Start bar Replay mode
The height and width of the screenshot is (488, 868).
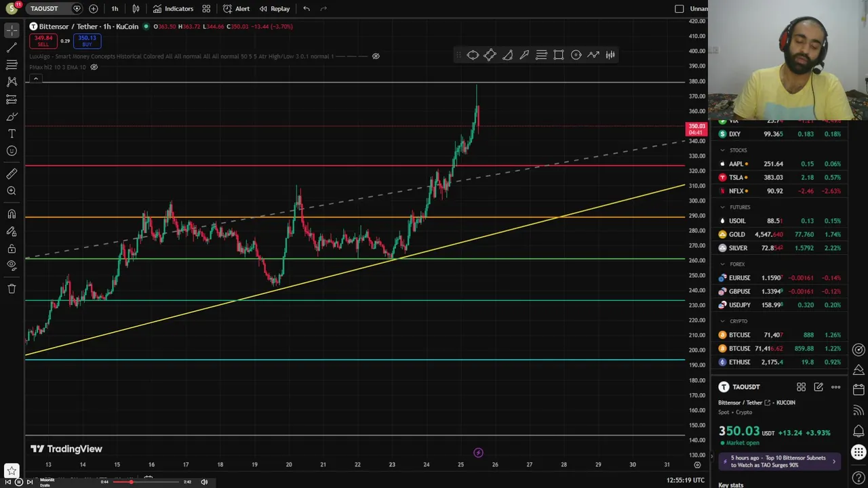tap(275, 9)
